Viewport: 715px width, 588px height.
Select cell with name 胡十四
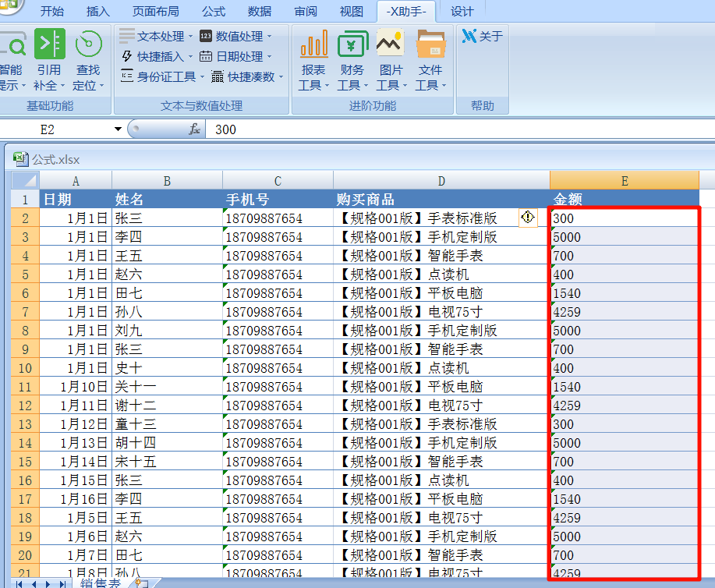168,443
